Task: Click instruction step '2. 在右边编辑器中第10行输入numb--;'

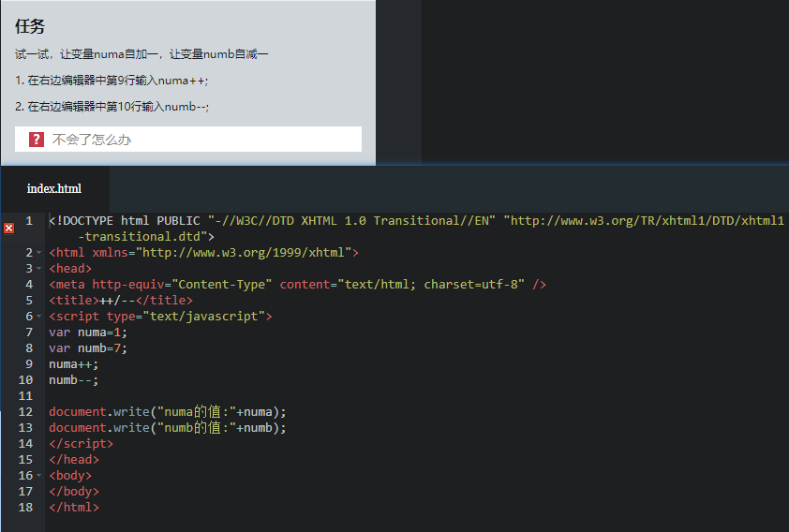Action: [112, 107]
